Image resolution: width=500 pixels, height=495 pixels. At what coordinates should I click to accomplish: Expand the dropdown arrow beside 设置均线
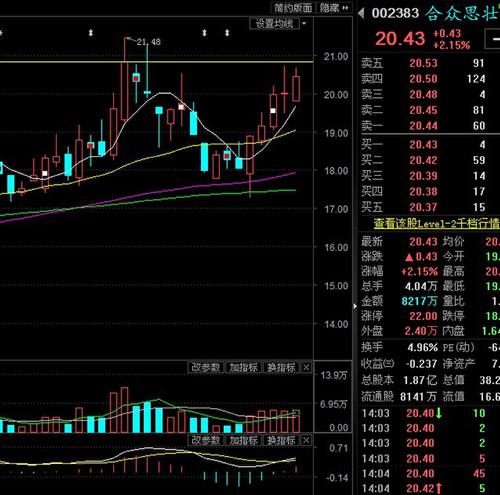pos(304,24)
